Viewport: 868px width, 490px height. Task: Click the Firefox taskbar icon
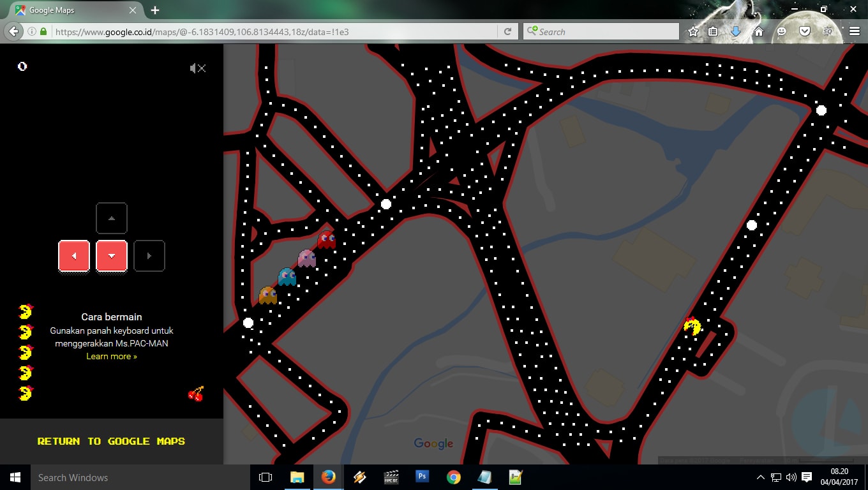(x=328, y=477)
